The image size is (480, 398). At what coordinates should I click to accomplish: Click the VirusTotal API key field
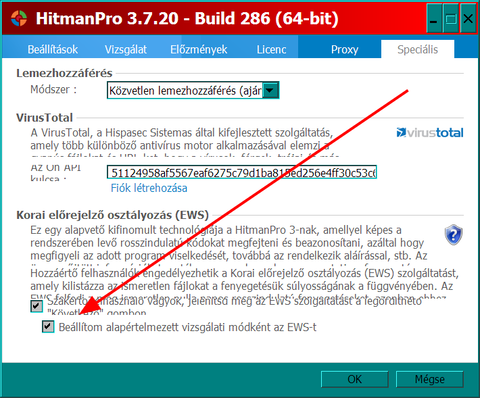click(x=242, y=173)
